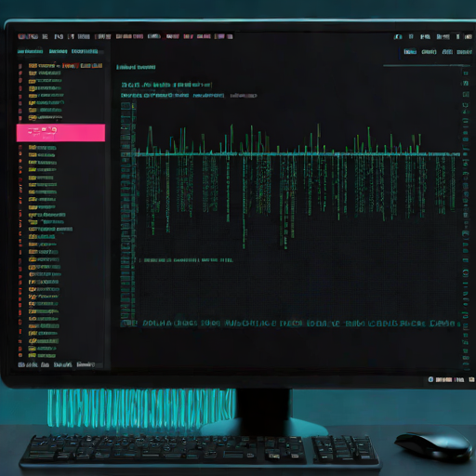Click the first icon in the top-right toolbar cluster

click(x=398, y=37)
